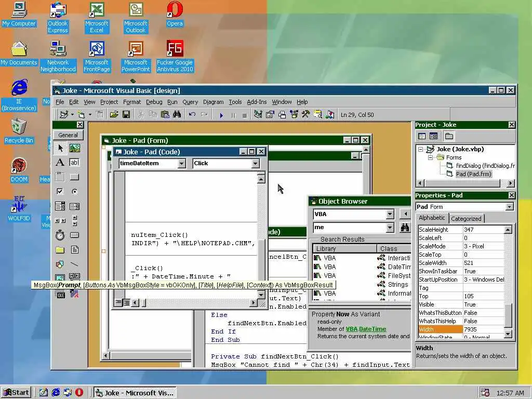This screenshot has width=532, height=399.
Task: Click the Toolbox hammer-and-wrench toolbar icon
Action: coord(305,115)
